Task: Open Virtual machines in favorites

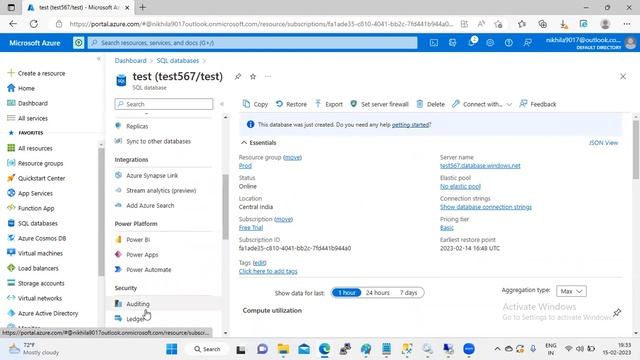Action: click(35, 253)
